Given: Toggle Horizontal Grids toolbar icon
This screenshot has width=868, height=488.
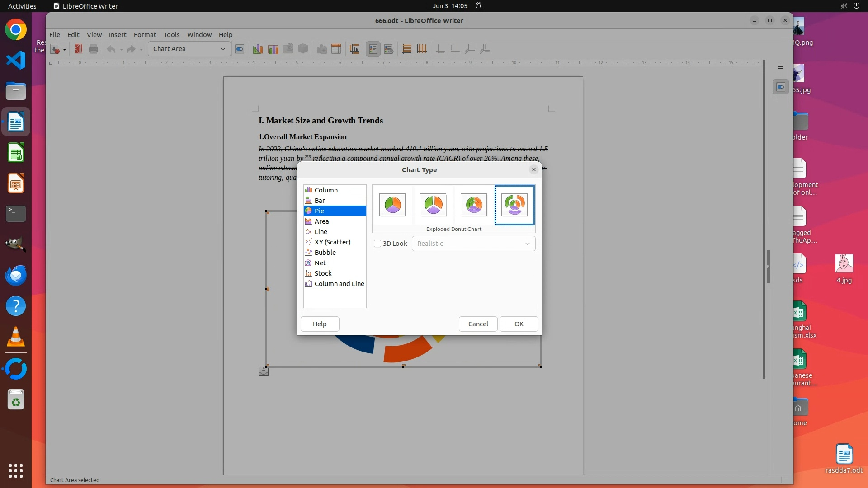Looking at the screenshot, I should [407, 49].
